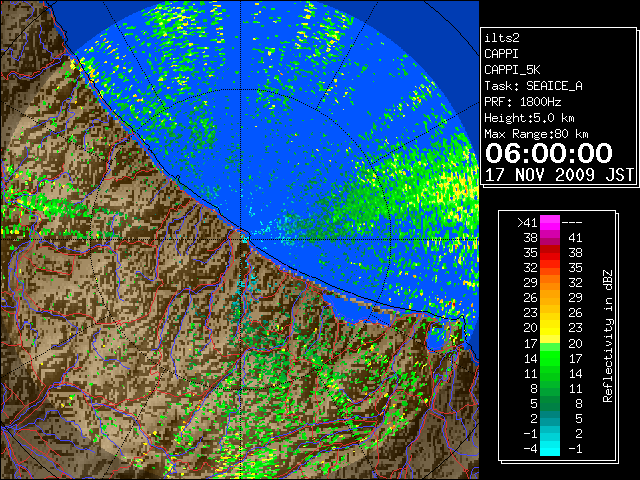Pick the orange 29–32 dBZ color band

pyautogui.click(x=550, y=282)
